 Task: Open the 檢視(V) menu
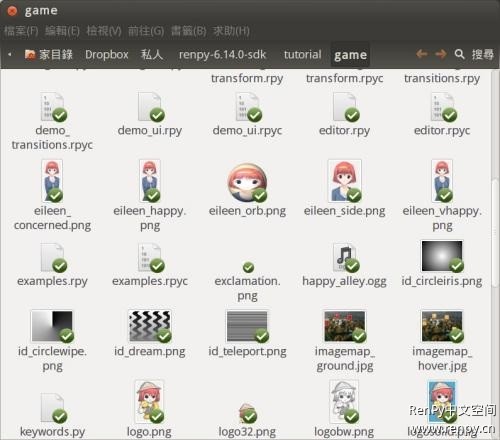pos(104,31)
